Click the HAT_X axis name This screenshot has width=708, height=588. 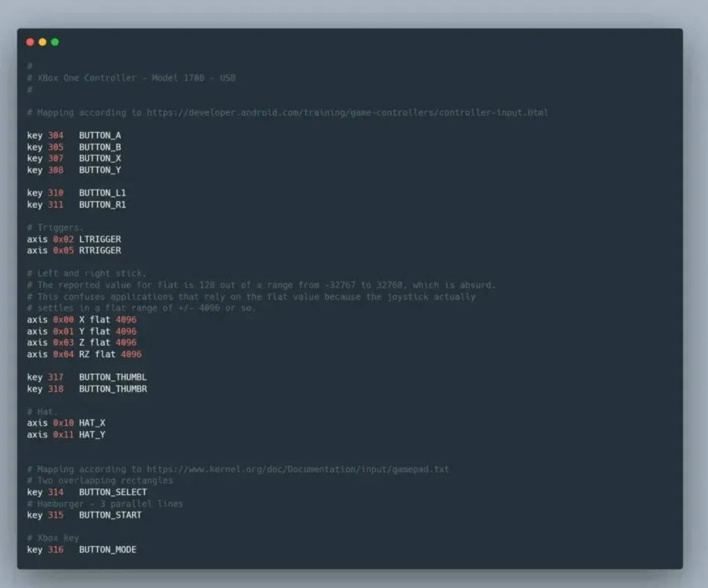pos(92,423)
